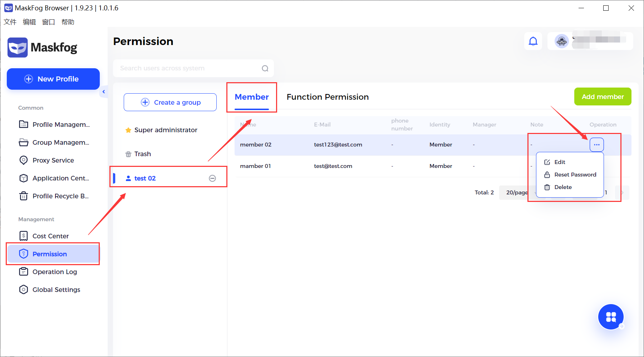Click the Profile Recycle B... sidebar label

coord(60,196)
